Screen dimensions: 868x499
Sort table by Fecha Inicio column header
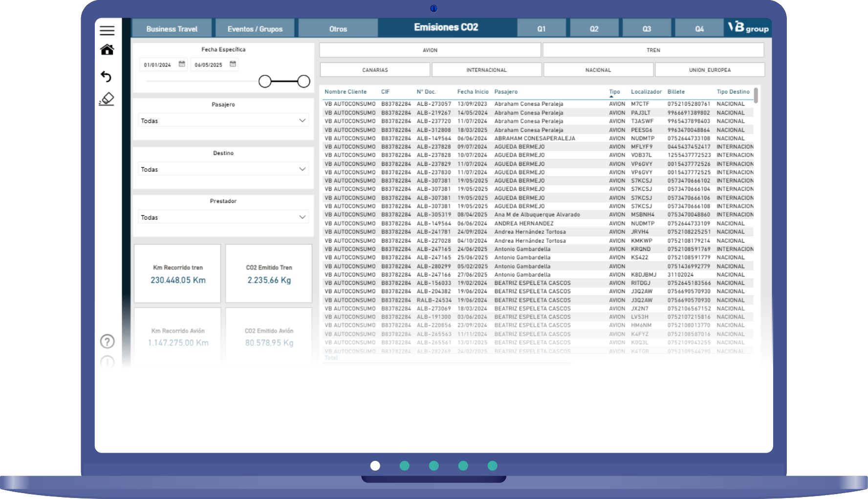(x=473, y=92)
